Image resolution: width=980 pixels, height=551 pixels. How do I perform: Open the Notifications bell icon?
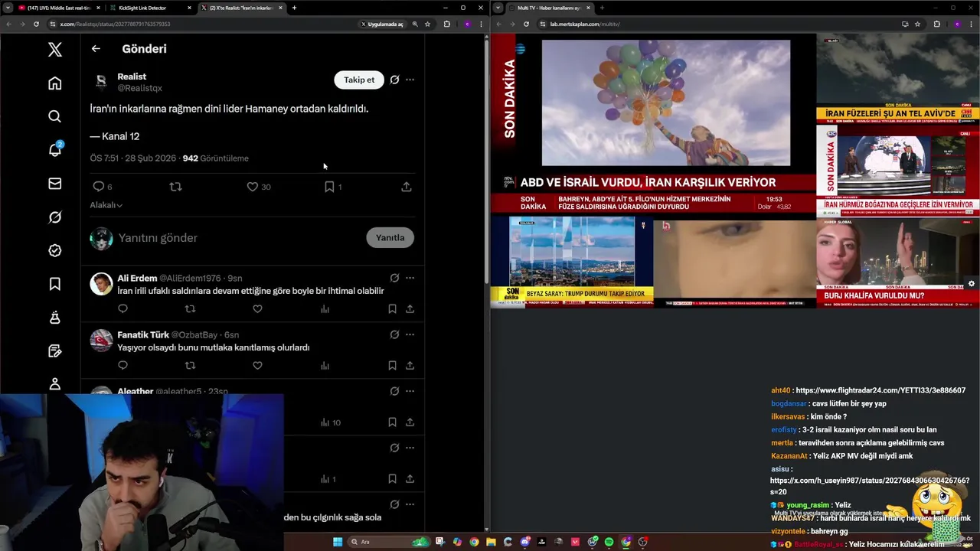(x=55, y=149)
